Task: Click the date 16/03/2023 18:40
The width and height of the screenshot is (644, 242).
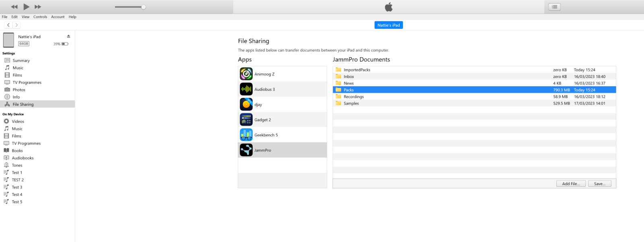Action: 590,76
